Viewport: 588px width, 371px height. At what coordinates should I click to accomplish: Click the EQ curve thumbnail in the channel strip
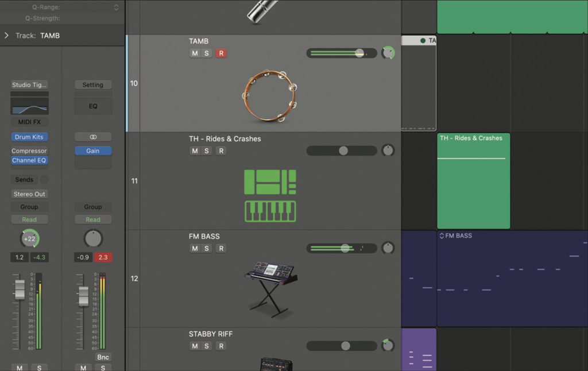pos(29,105)
